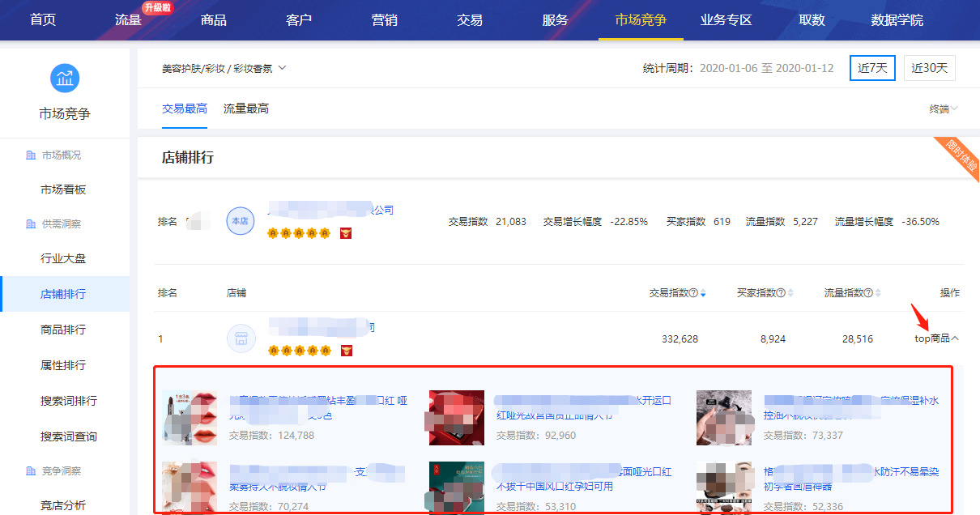The height and width of the screenshot is (515, 980).
Task: Open the 本店 store name link ending 公司
Action: 330,210
